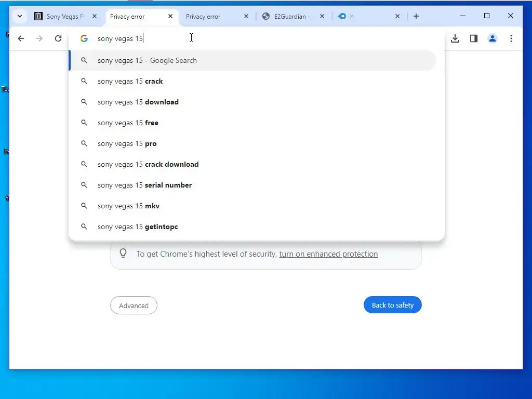This screenshot has height=399, width=532.
Task: Close the active Privacy error tab
Action: pyautogui.click(x=170, y=16)
